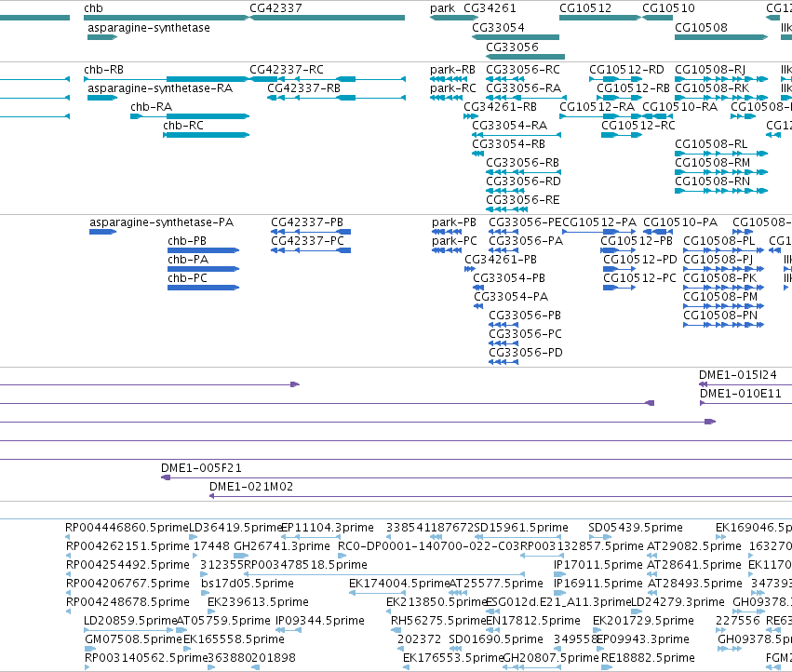Click gene CG33056 label
Viewport: 792px width, 672px height.
(512, 47)
